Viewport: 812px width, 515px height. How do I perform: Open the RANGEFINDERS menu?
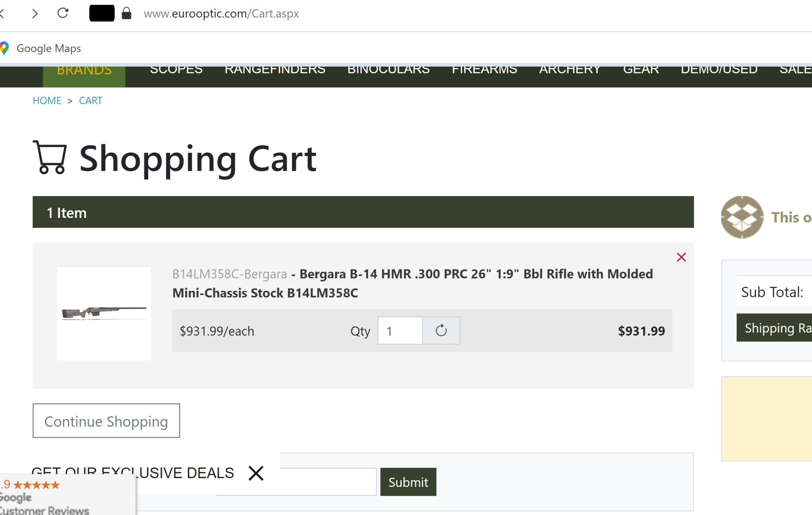(275, 70)
